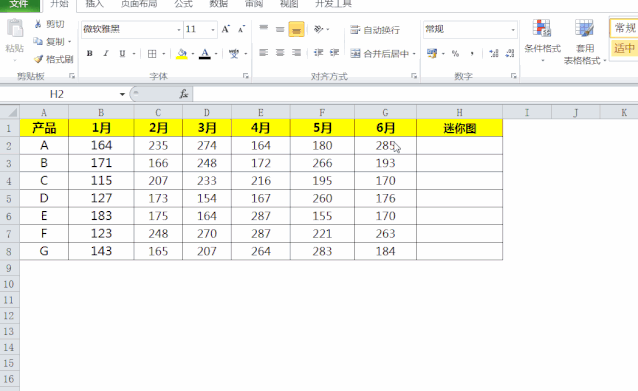Select the Format Painter (格式刷) brush
The width and height of the screenshot is (638, 391).
pos(38,59)
